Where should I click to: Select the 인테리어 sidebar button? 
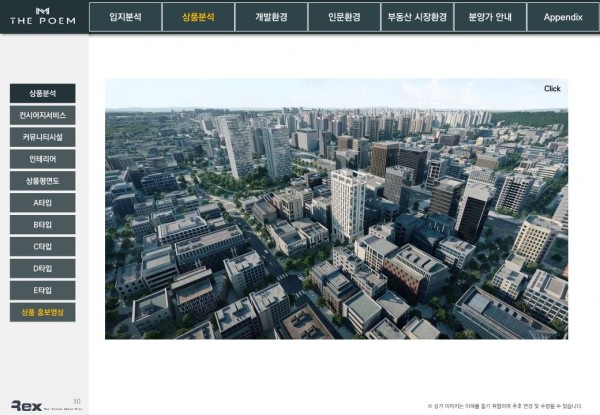(42, 158)
